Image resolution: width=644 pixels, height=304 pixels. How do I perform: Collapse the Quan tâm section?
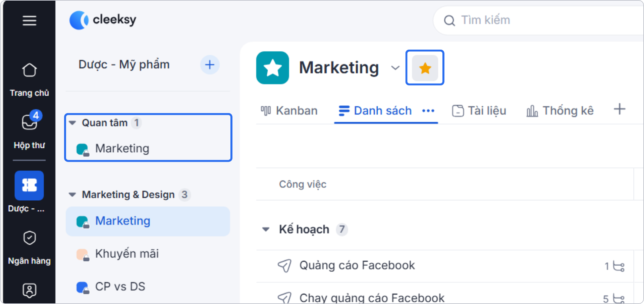point(72,123)
